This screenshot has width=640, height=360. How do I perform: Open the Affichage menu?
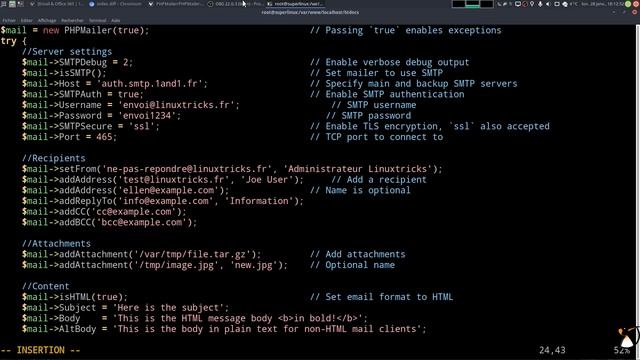tap(47, 20)
